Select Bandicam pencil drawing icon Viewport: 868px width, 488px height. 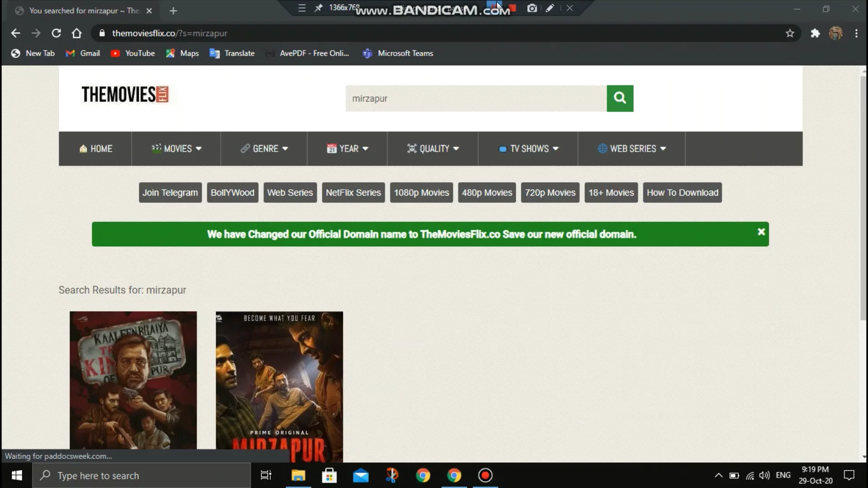coord(550,8)
